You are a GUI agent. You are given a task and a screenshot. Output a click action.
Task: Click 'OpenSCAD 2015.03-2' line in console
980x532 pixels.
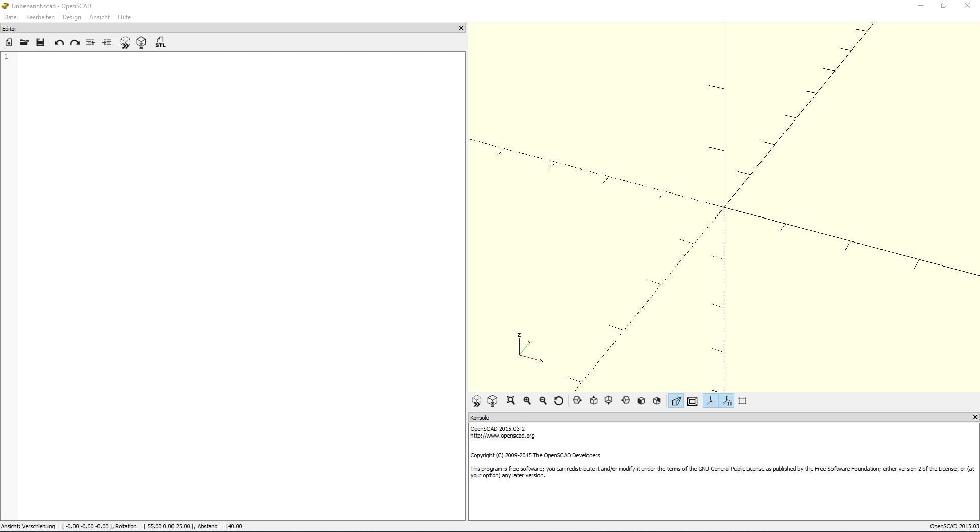point(497,429)
